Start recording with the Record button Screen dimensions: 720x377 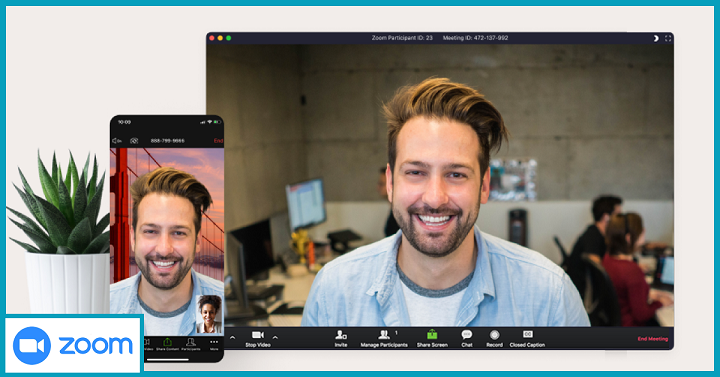pos(495,338)
